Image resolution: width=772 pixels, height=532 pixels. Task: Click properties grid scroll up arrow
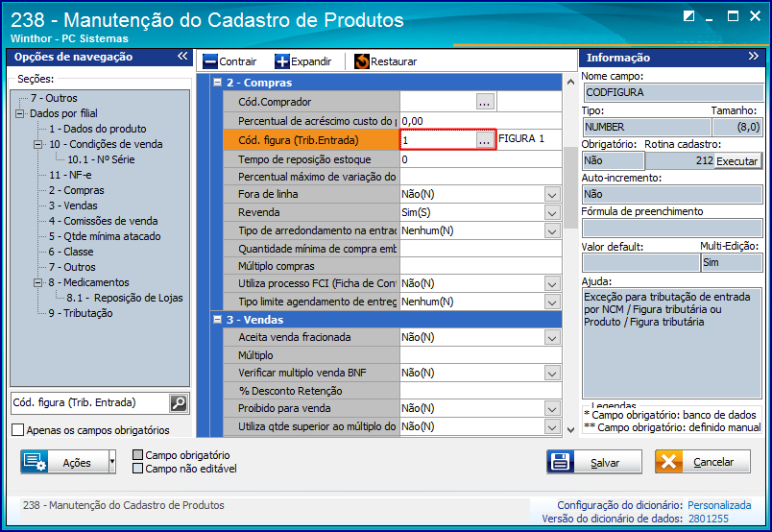pos(570,82)
